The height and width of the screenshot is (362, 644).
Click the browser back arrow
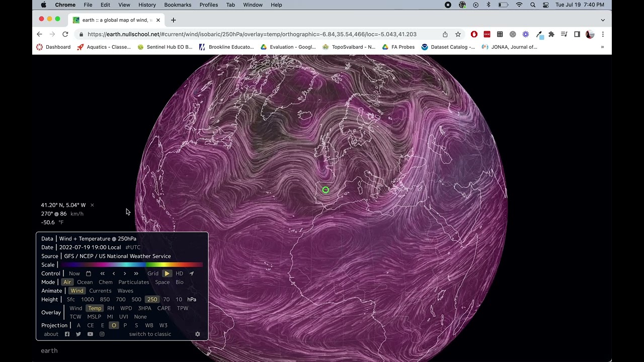click(39, 34)
